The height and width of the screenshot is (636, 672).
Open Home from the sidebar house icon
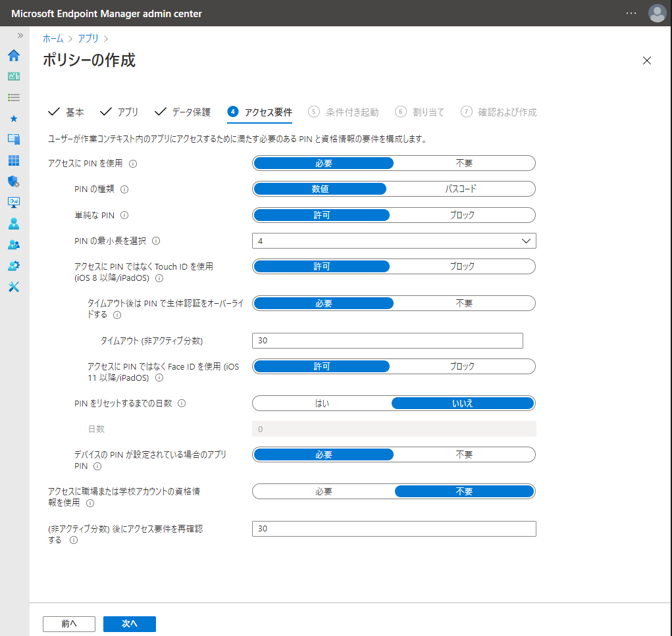tap(14, 55)
